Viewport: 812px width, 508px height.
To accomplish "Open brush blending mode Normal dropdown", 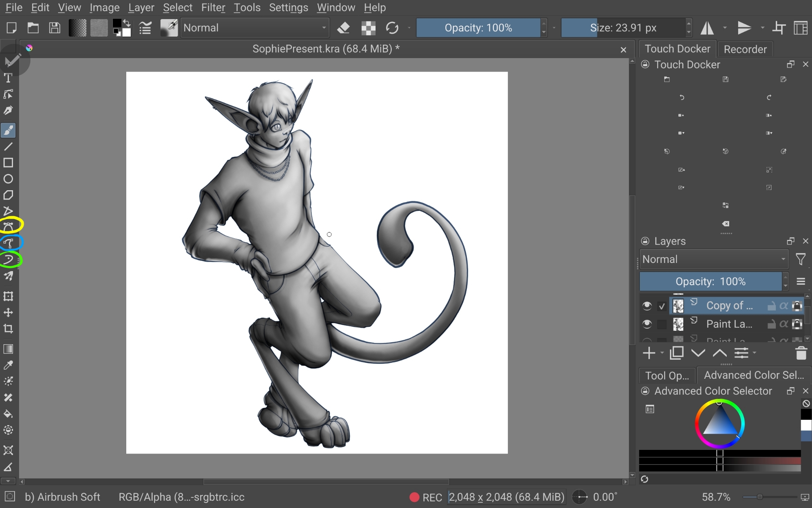I will coord(255,28).
